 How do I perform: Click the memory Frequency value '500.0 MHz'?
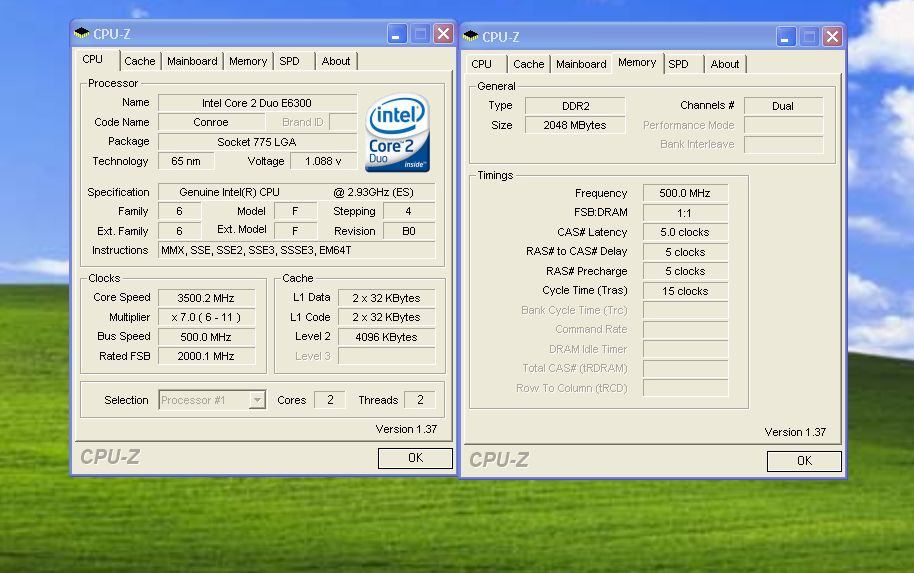[685, 194]
